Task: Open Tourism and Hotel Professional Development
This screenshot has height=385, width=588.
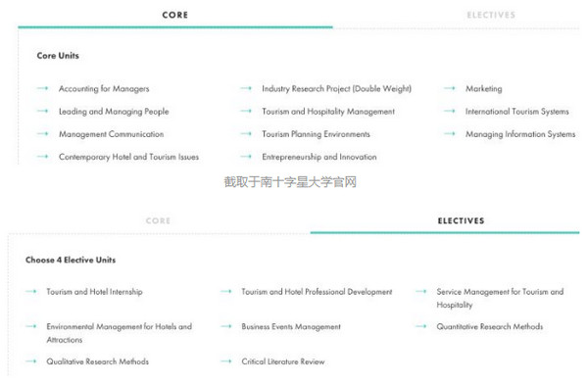Action: point(317,292)
